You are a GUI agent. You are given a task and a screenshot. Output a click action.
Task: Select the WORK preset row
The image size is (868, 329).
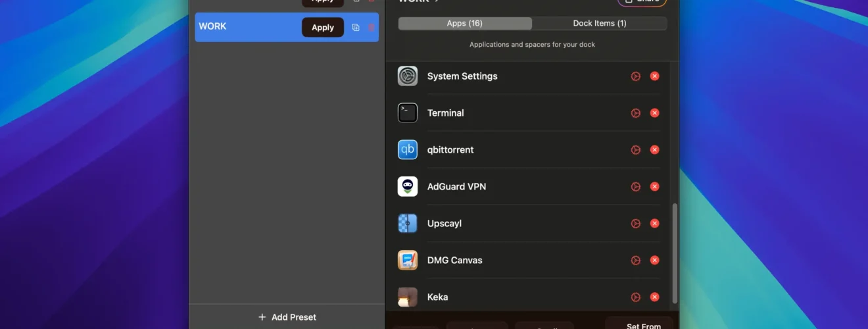pyautogui.click(x=287, y=28)
